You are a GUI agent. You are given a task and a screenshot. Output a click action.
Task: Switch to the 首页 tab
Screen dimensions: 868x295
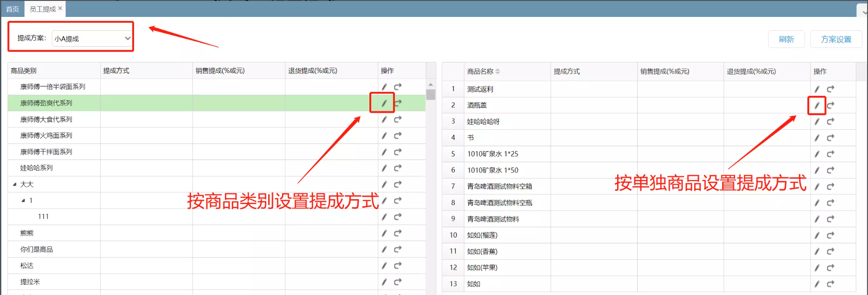tap(12, 9)
